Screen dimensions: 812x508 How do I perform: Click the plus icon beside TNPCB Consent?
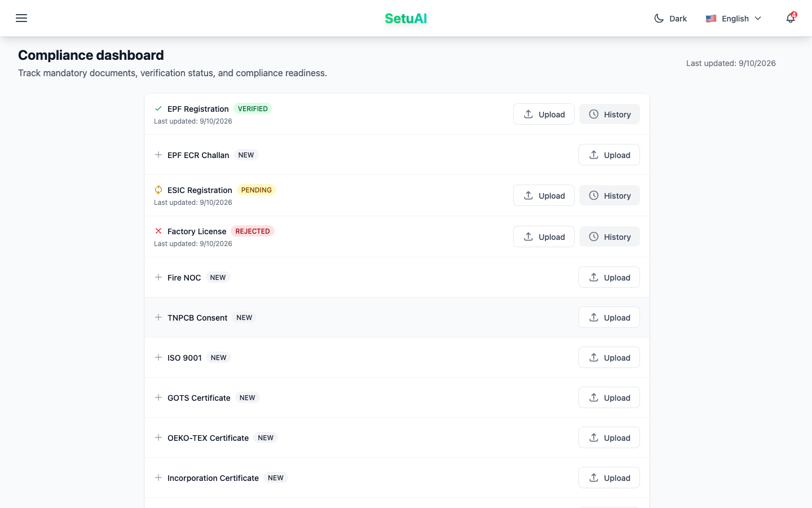pyautogui.click(x=158, y=317)
